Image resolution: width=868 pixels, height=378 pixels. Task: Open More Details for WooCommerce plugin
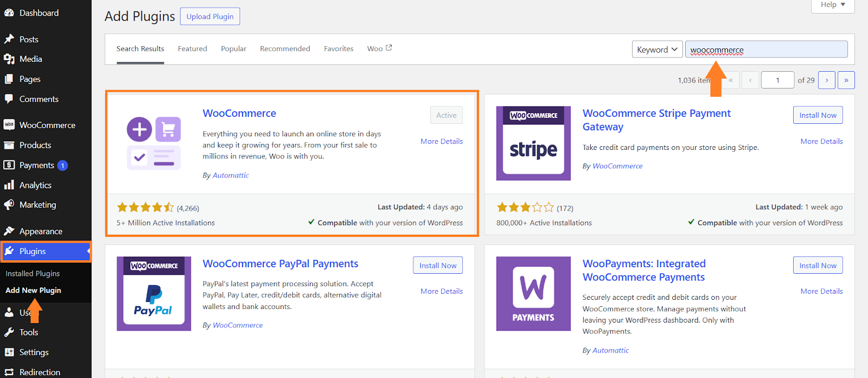(442, 141)
